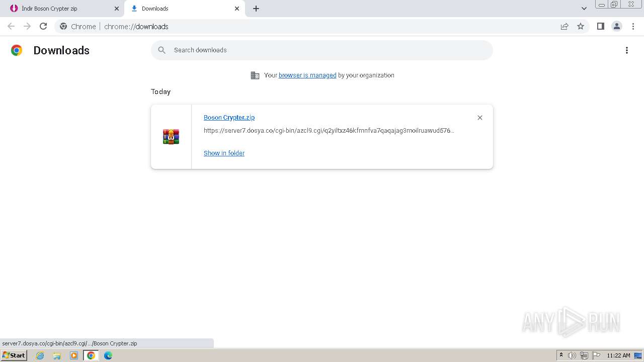Open a new tab with plus button
This screenshot has width=644, height=362.
pos(256,9)
